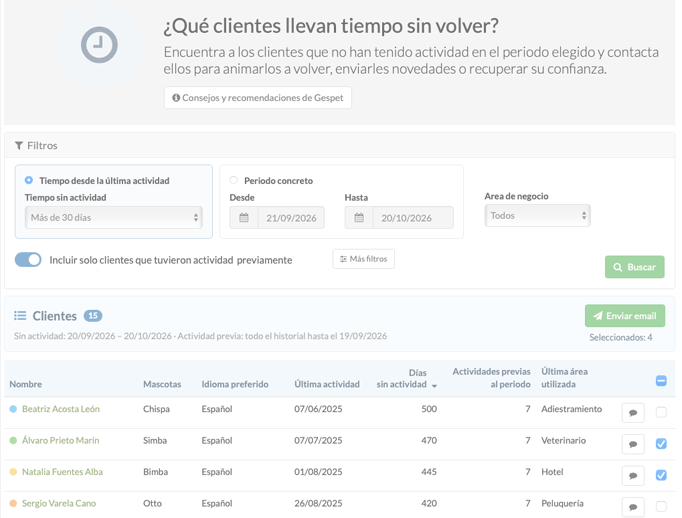Click magnifier icon on Buscar button
Viewport: 682px width, 518px height.
(618, 267)
